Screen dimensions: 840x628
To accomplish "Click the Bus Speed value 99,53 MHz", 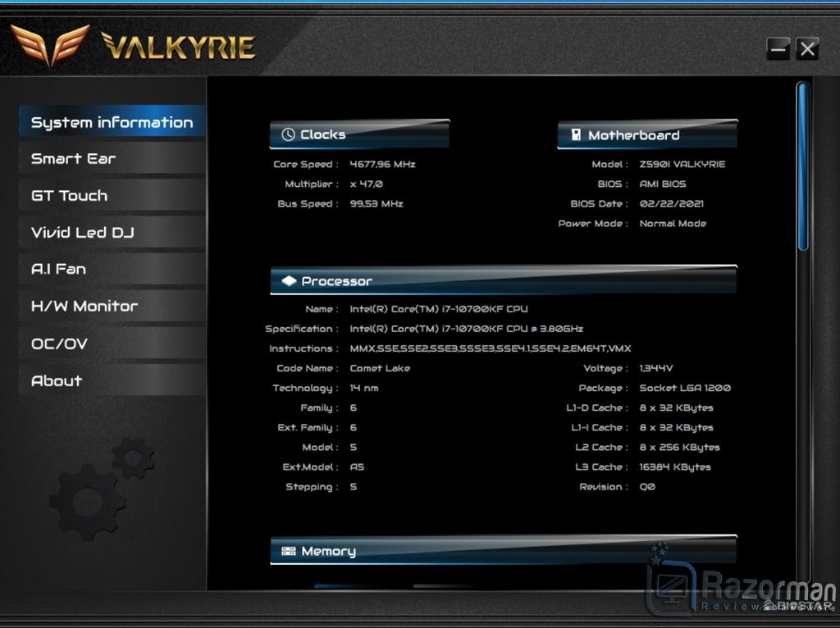I will 376,204.
